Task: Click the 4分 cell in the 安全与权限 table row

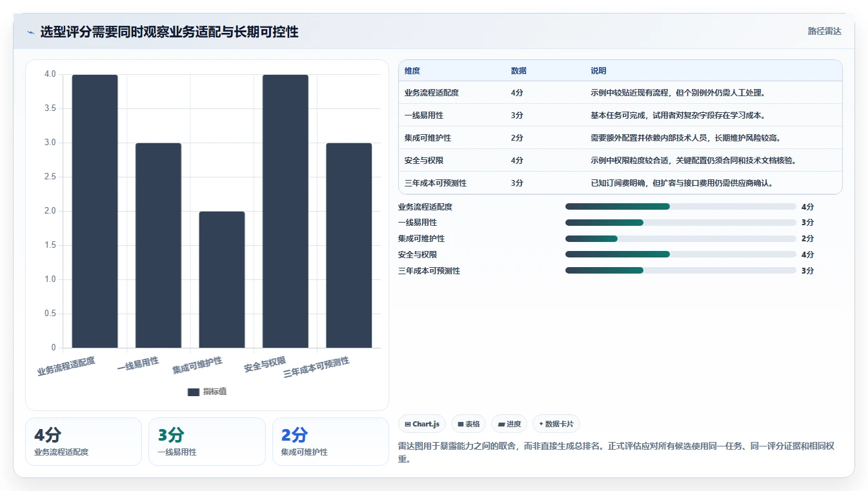Action: pyautogui.click(x=517, y=161)
